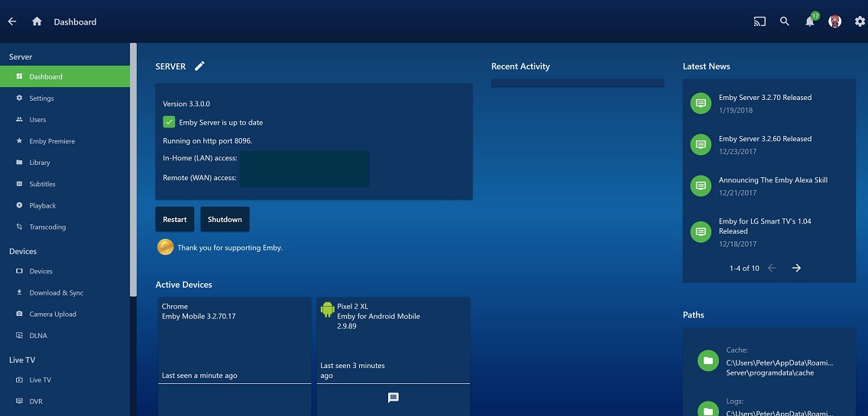Open the cast to device icon
Screen dimensions: 868x416
759,22
